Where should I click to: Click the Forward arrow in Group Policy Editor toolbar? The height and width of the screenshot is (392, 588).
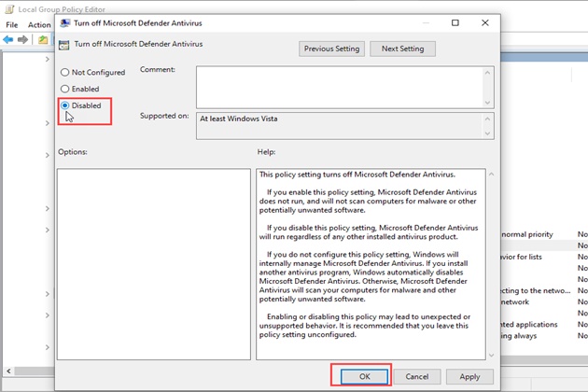[x=22, y=39]
